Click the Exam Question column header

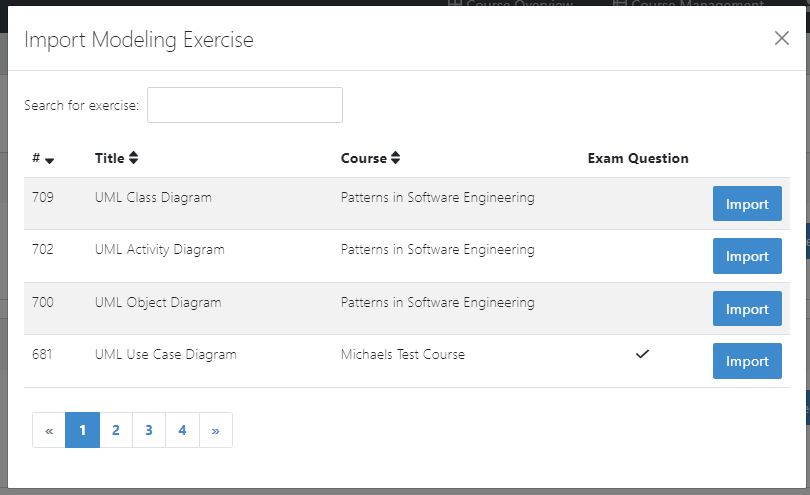pyautogui.click(x=637, y=158)
